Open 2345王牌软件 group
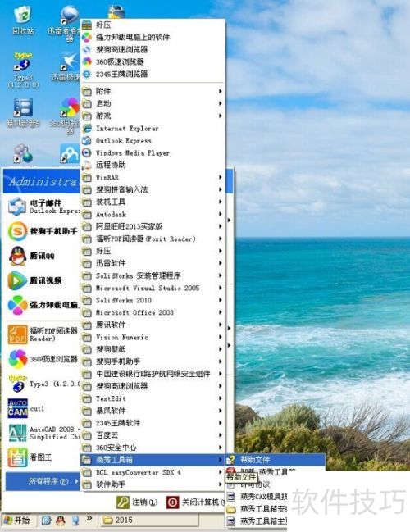410x532 pixels. click(x=153, y=423)
